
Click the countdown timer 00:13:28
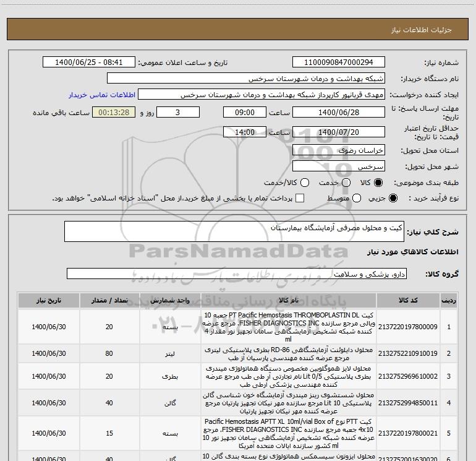pyautogui.click(x=114, y=113)
